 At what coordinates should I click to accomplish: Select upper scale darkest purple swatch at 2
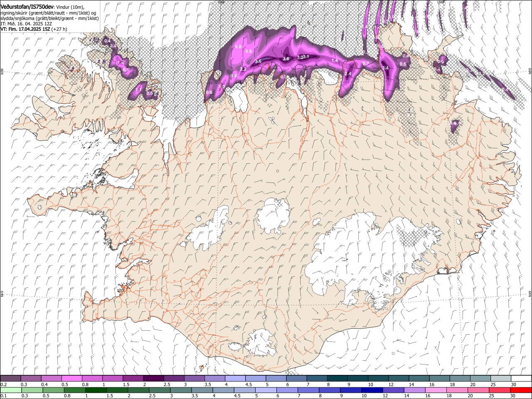tap(153, 378)
